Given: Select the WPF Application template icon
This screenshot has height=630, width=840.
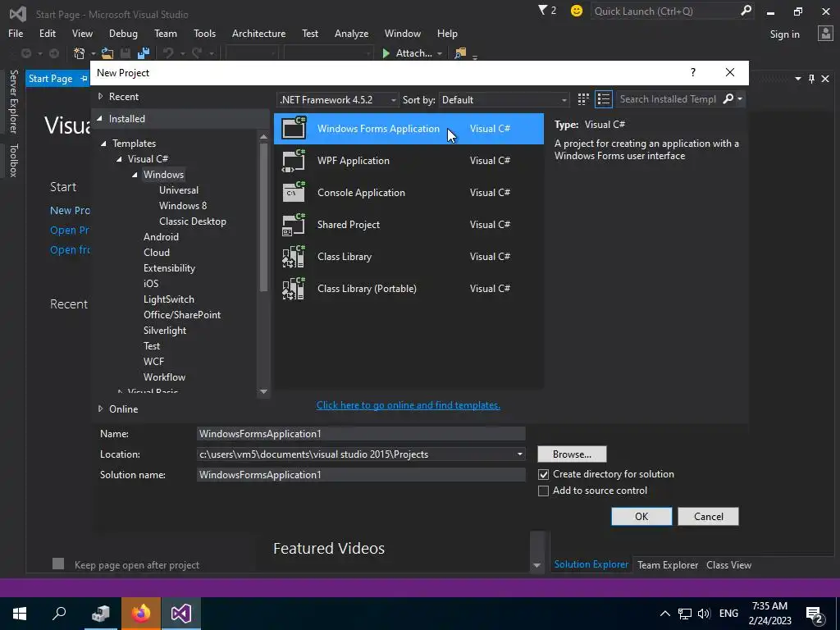Looking at the screenshot, I should (x=294, y=161).
